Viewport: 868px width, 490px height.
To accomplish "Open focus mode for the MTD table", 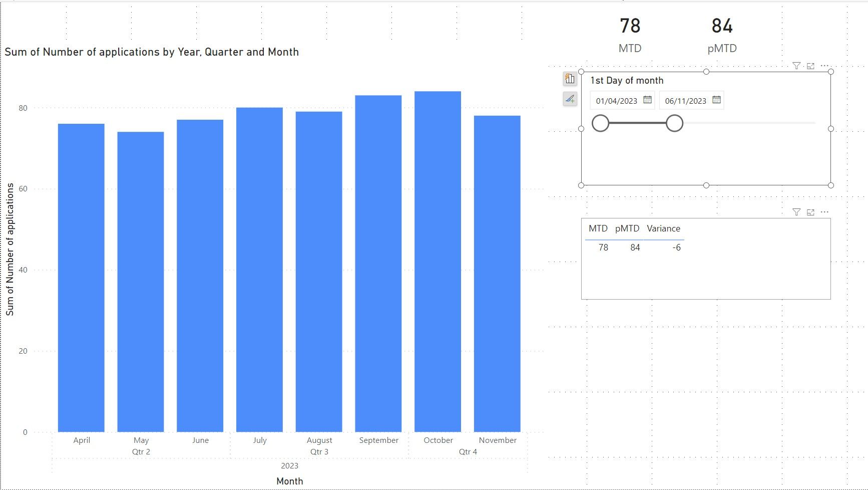I will pos(810,212).
